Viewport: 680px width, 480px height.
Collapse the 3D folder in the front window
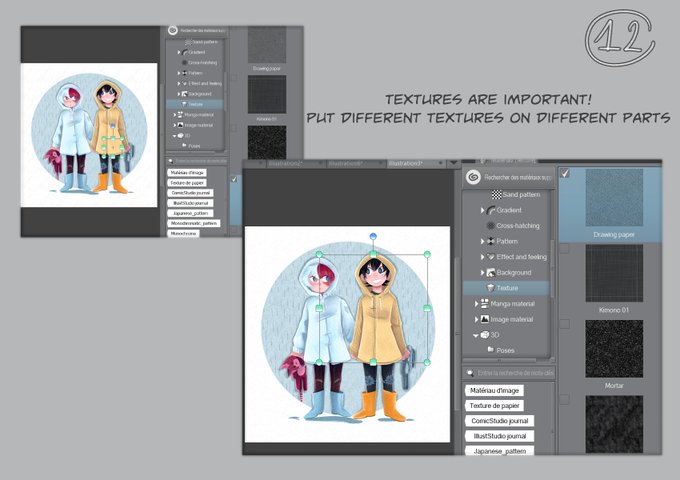click(476, 335)
